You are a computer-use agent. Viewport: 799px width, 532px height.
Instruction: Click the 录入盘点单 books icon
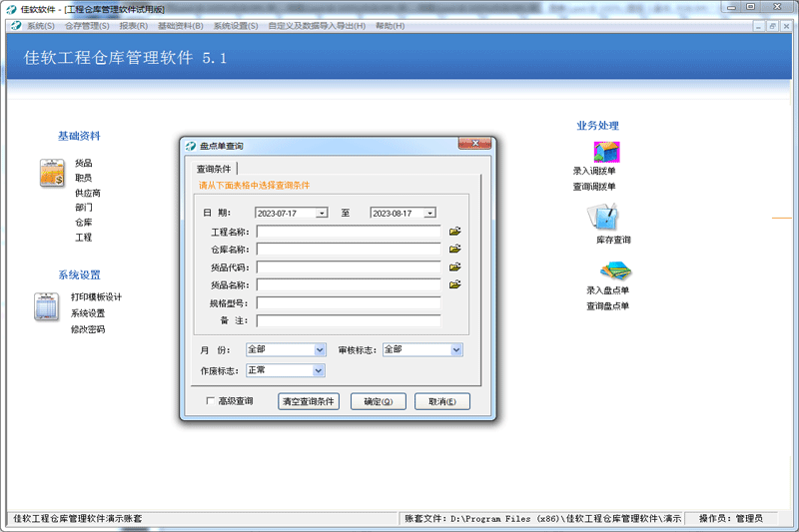tap(615, 270)
